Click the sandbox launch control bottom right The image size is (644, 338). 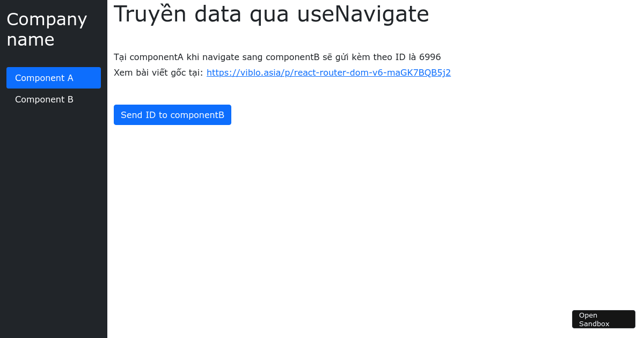pos(603,319)
